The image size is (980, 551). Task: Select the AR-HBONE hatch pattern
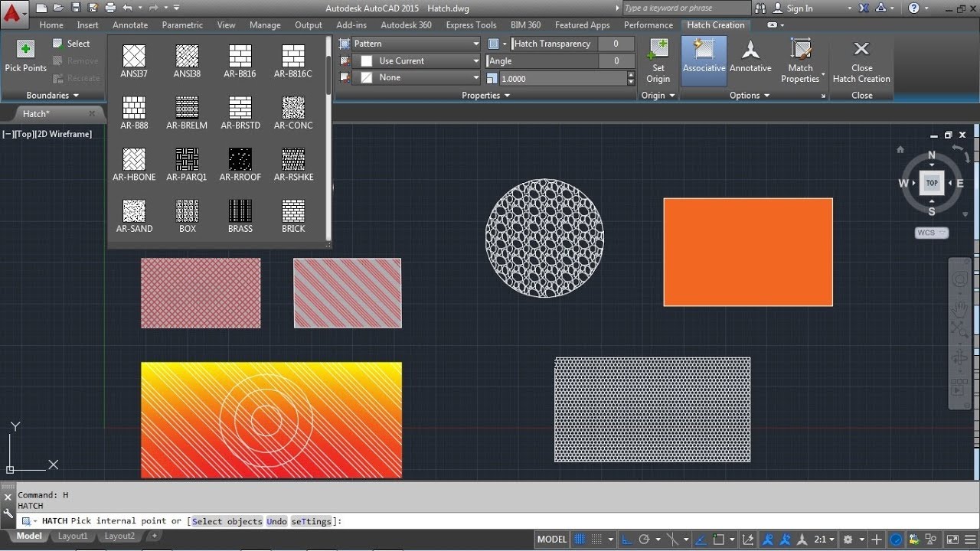(x=134, y=159)
